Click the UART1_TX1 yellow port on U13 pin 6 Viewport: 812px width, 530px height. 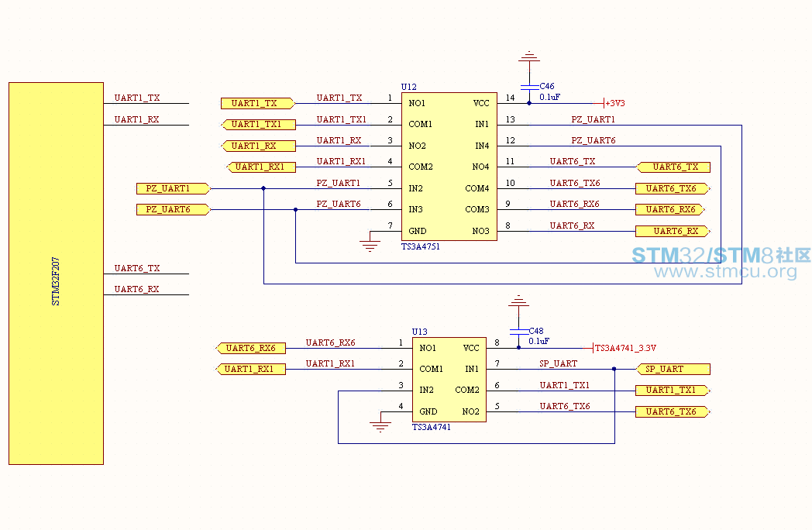(x=673, y=390)
